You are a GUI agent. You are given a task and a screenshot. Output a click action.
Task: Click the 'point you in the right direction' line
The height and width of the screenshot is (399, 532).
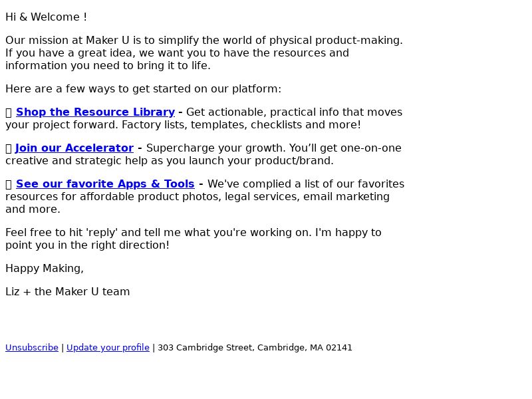tap(87, 245)
